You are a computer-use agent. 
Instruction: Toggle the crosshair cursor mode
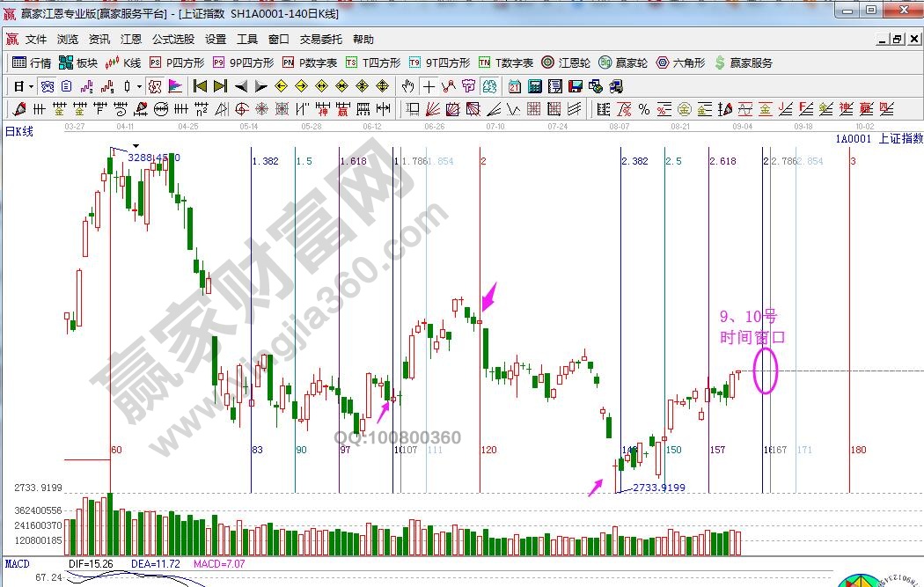pos(429,86)
